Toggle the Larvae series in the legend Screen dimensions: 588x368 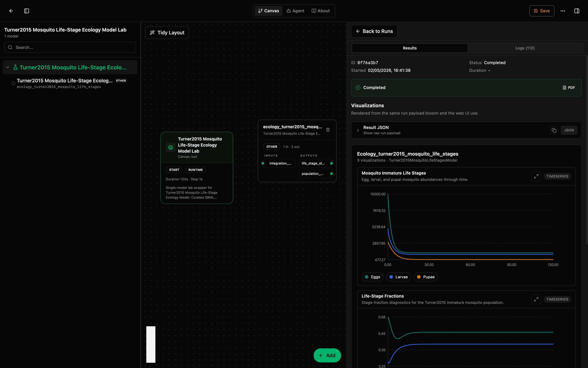[398, 277]
